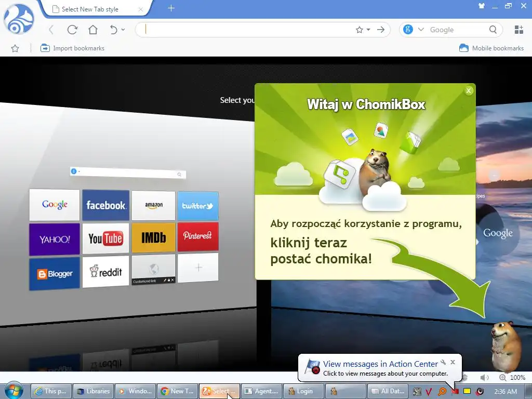
Task: Reload the page with refresh icon
Action: pyautogui.click(x=72, y=30)
